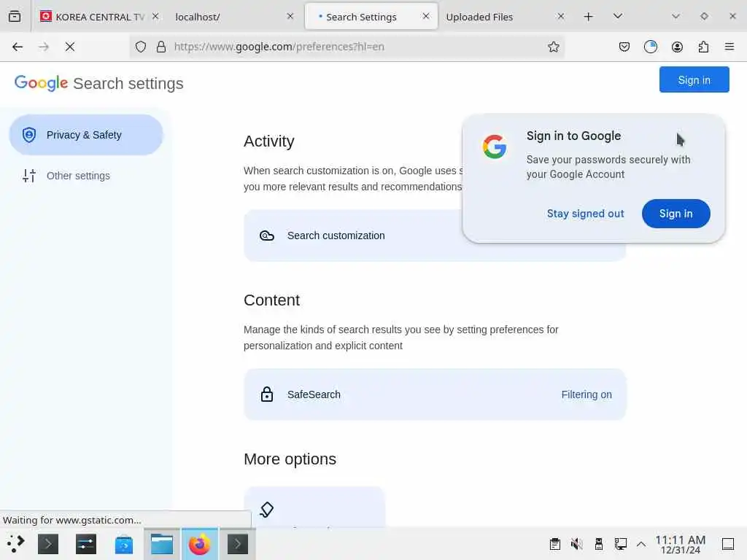
Task: Launch the first terminal taskbar icon
Action: pos(48,544)
